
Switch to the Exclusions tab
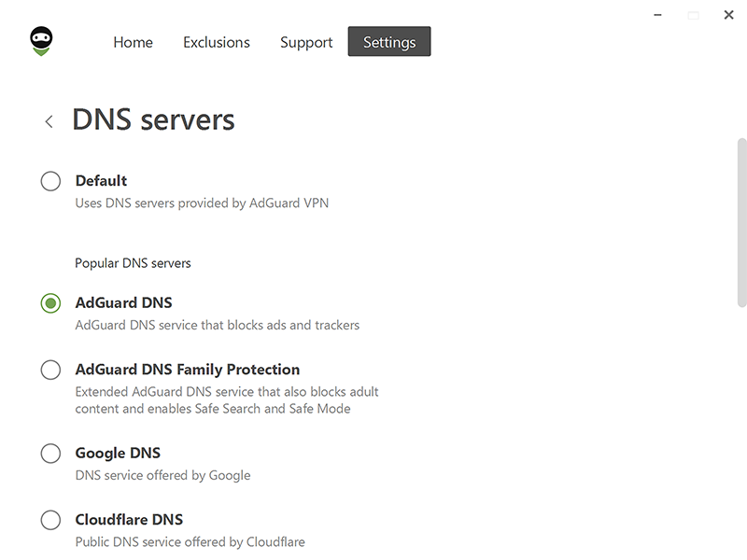coord(217,42)
